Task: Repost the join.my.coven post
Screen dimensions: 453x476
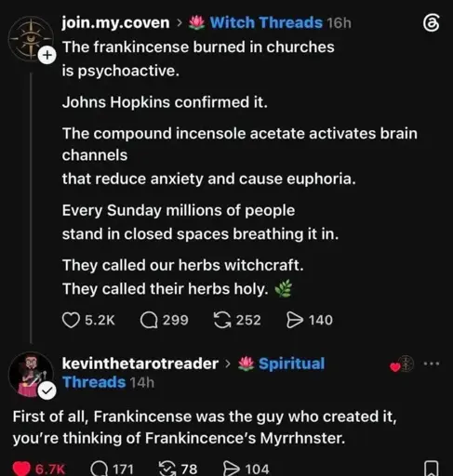Action: pyautogui.click(x=222, y=320)
